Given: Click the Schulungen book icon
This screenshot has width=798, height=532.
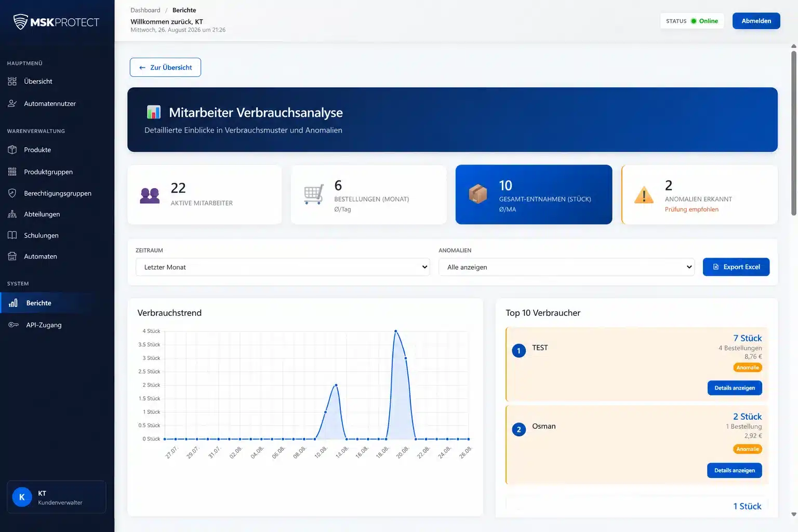Looking at the screenshot, I should click(x=12, y=235).
